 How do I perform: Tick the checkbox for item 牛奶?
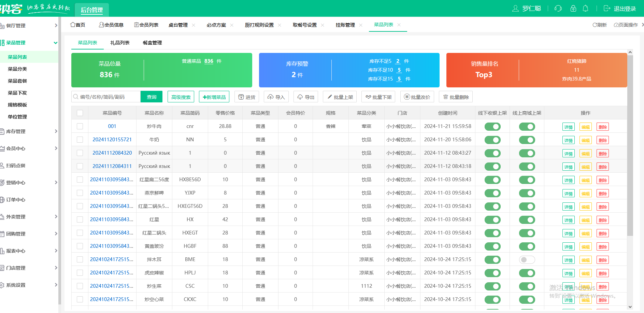[80, 140]
